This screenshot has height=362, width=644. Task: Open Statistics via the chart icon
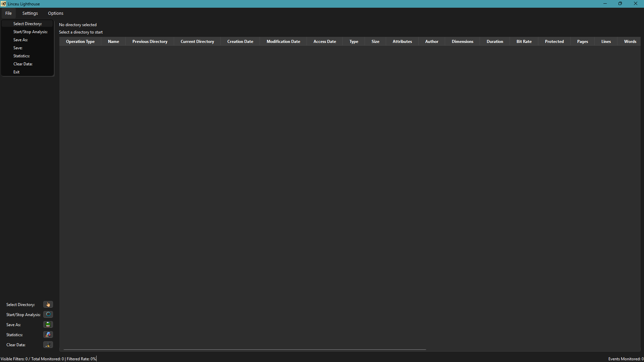[48, 335]
